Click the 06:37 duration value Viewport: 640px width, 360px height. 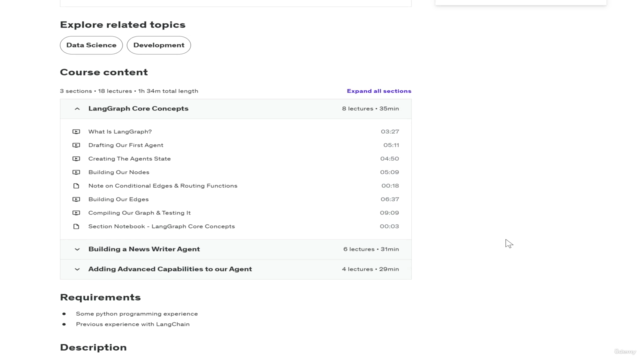tap(390, 199)
